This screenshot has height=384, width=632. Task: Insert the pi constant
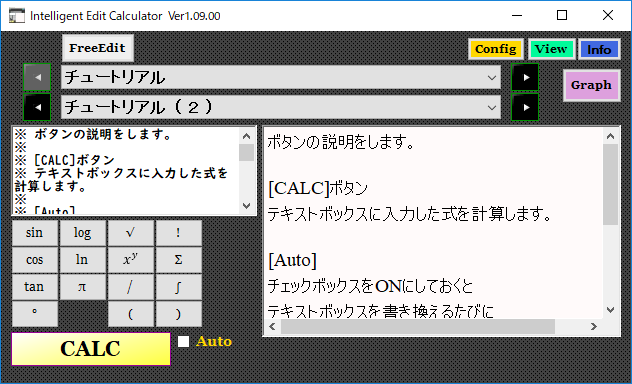pos(83,287)
